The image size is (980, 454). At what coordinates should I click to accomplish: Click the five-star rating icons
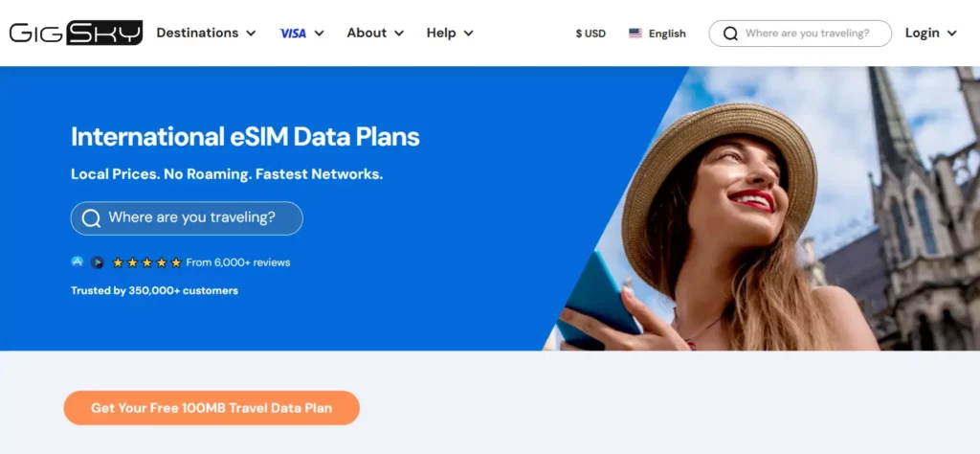pos(146,262)
